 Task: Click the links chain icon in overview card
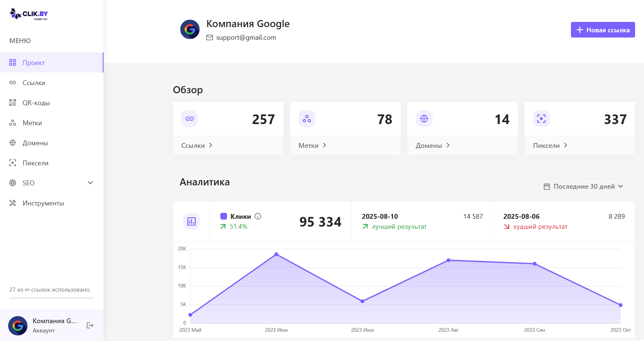click(x=190, y=119)
